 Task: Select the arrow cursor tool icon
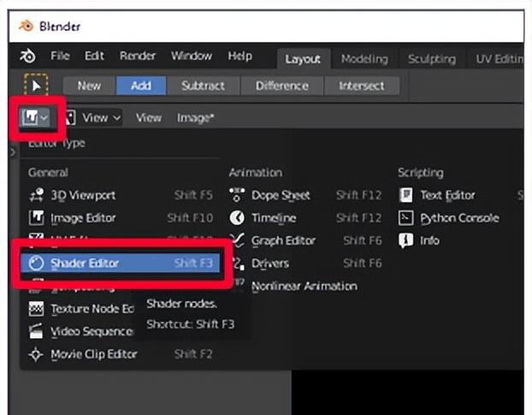(x=36, y=86)
